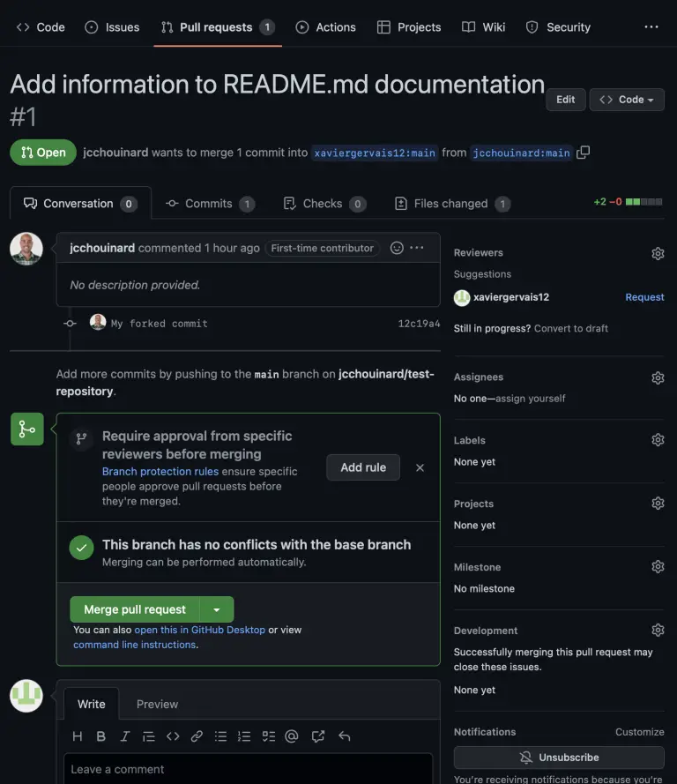Image resolution: width=677 pixels, height=784 pixels.
Task: Open the Reviewers gear settings
Action: [658, 253]
